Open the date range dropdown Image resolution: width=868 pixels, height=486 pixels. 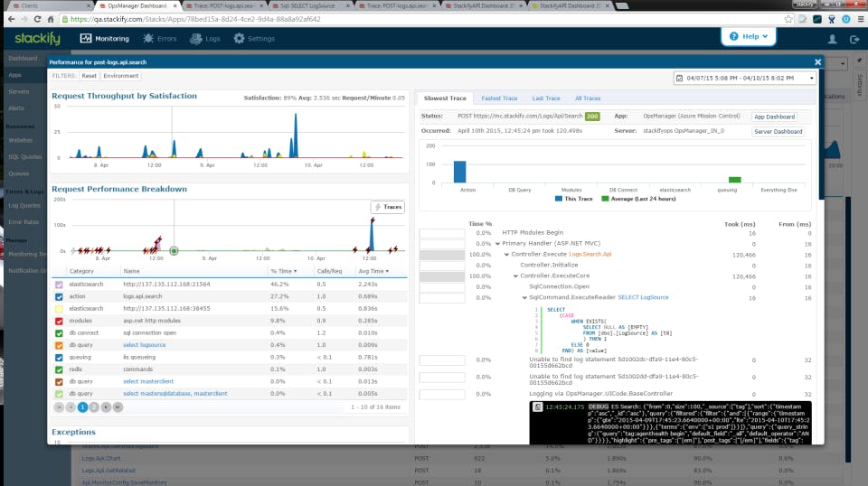[x=745, y=78]
